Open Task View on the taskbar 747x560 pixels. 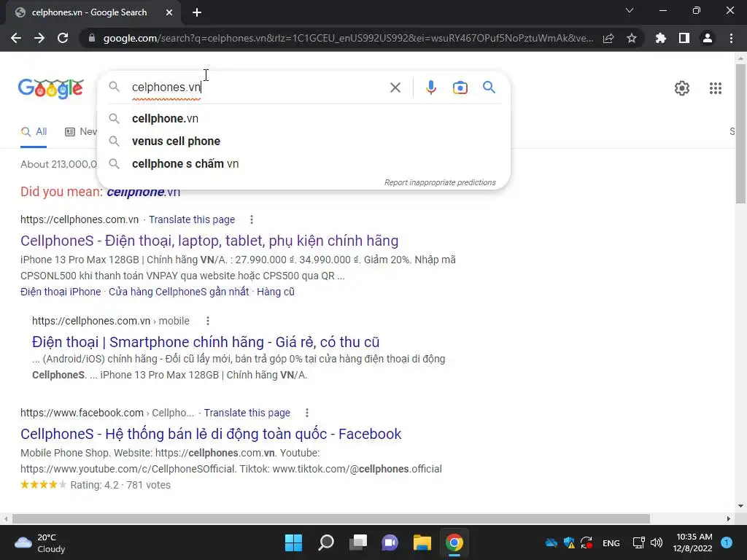358,542
